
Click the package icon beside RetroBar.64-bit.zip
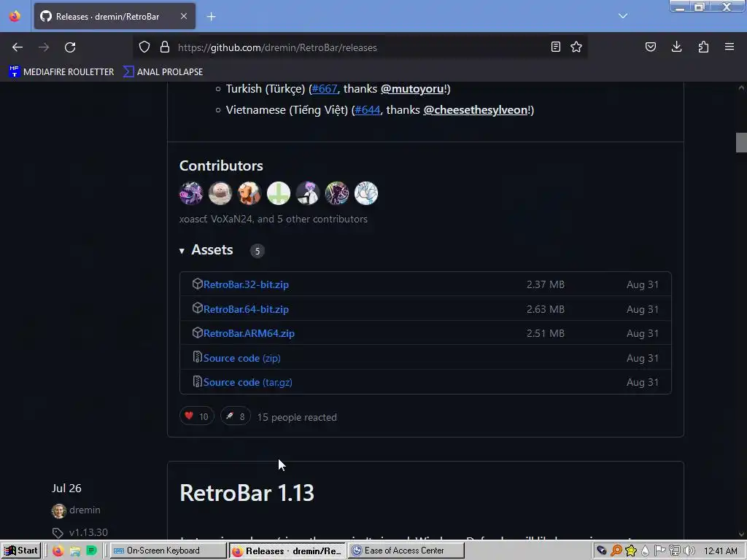197,308
